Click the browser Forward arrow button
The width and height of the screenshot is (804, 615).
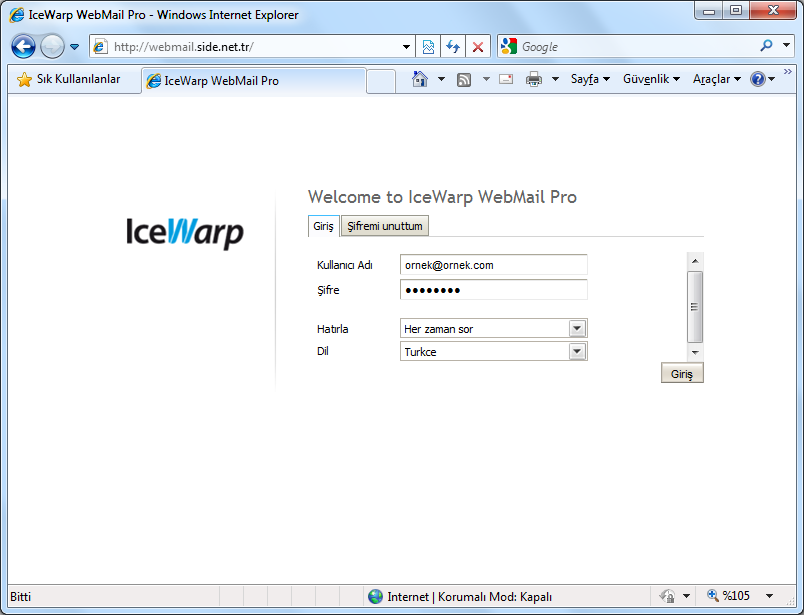coord(52,47)
